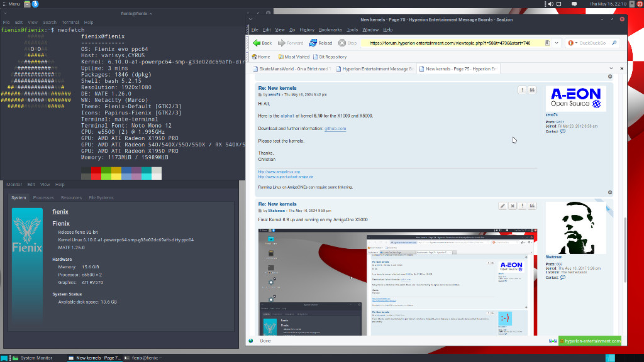Click the red power icon in top panel
Screen dimensions: 644x362
coord(640,4)
